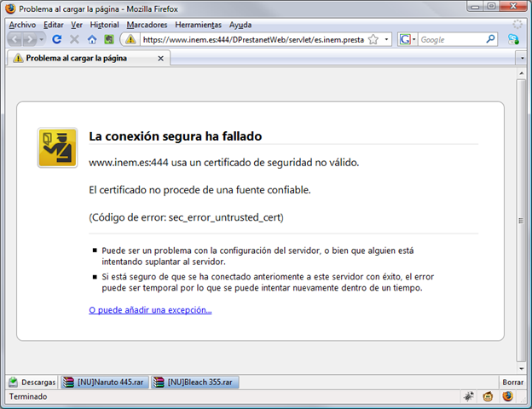Open the list all tabs dropdown
The width and height of the screenshot is (532, 409).
(x=522, y=58)
